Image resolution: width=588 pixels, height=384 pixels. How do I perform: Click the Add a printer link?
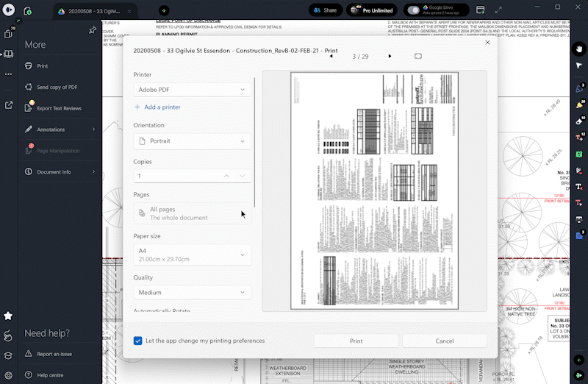[x=157, y=107]
